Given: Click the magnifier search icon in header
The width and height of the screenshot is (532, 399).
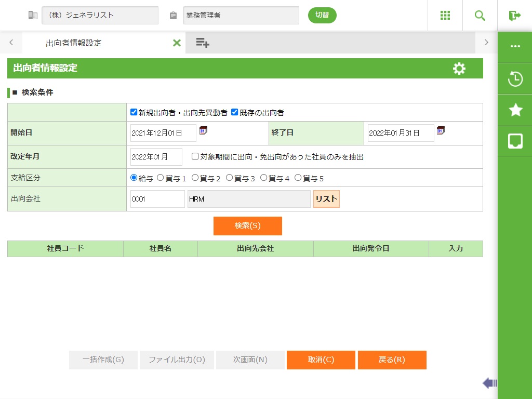Looking at the screenshot, I should (480, 15).
